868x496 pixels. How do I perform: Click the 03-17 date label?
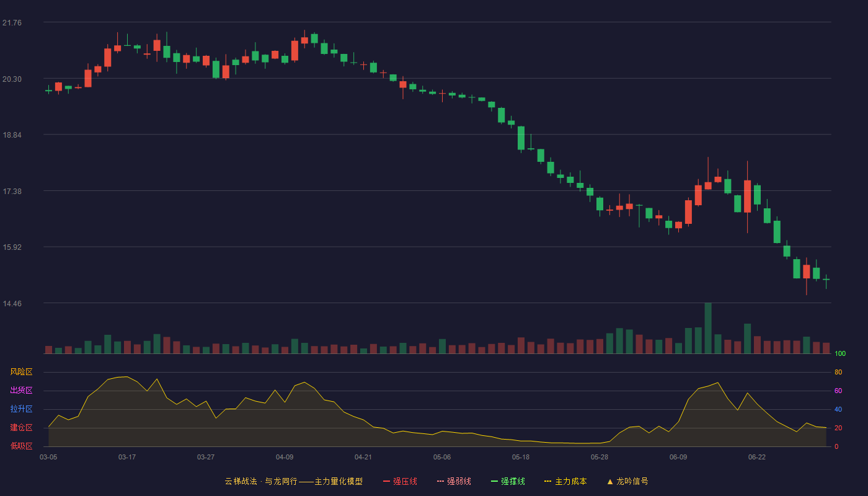click(127, 457)
